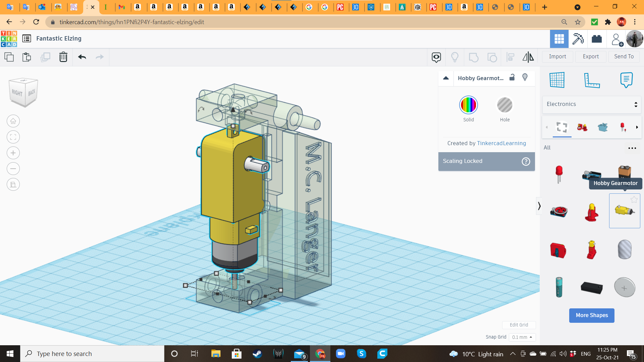The width and height of the screenshot is (644, 362).
Task: Open the TinkercadLearning creator link
Action: [501, 143]
